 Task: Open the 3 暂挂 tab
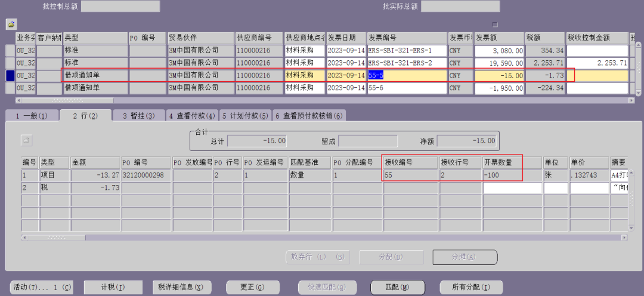coord(139,116)
